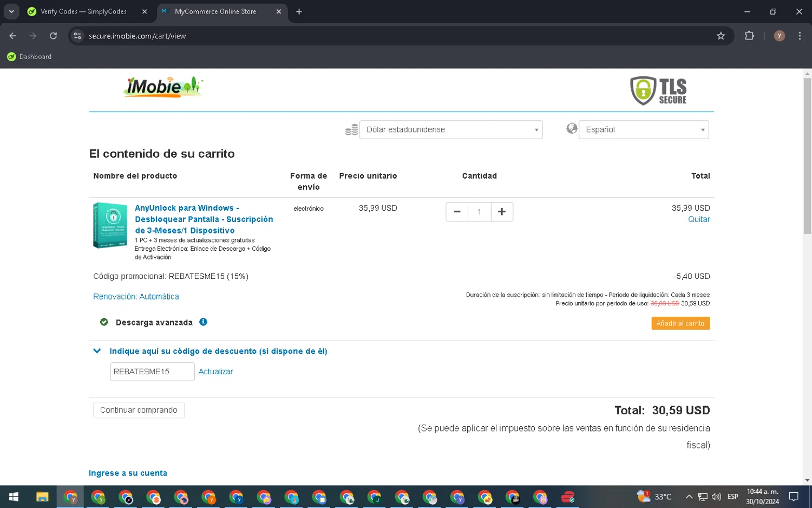Click the iMobie logo
This screenshot has width=812, height=508.
coord(163,87)
